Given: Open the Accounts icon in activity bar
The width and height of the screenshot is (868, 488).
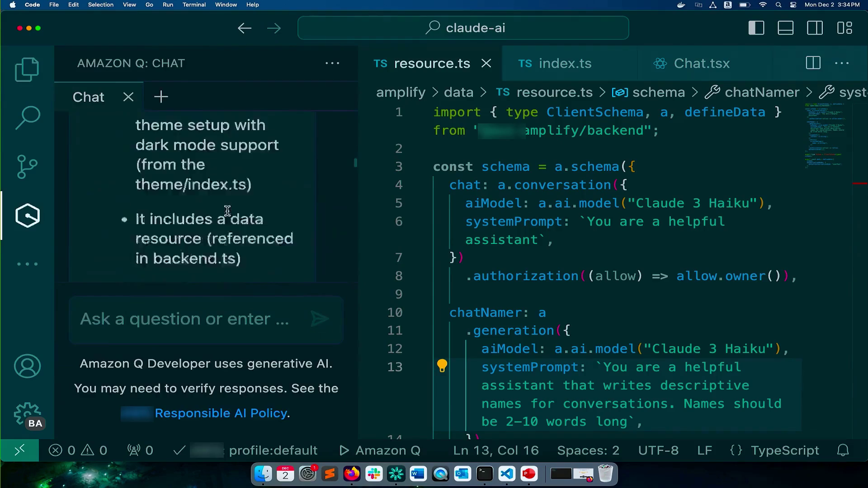Looking at the screenshot, I should (x=27, y=366).
